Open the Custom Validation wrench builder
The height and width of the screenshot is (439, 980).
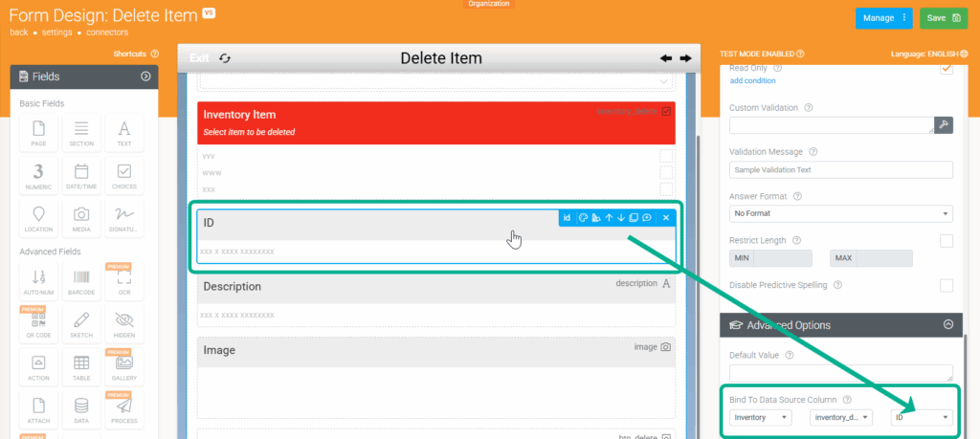pos(944,124)
